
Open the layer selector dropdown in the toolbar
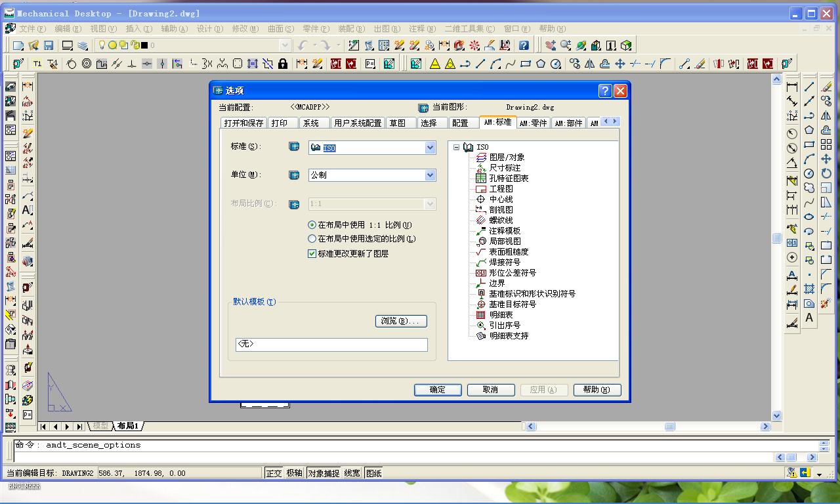pos(285,45)
